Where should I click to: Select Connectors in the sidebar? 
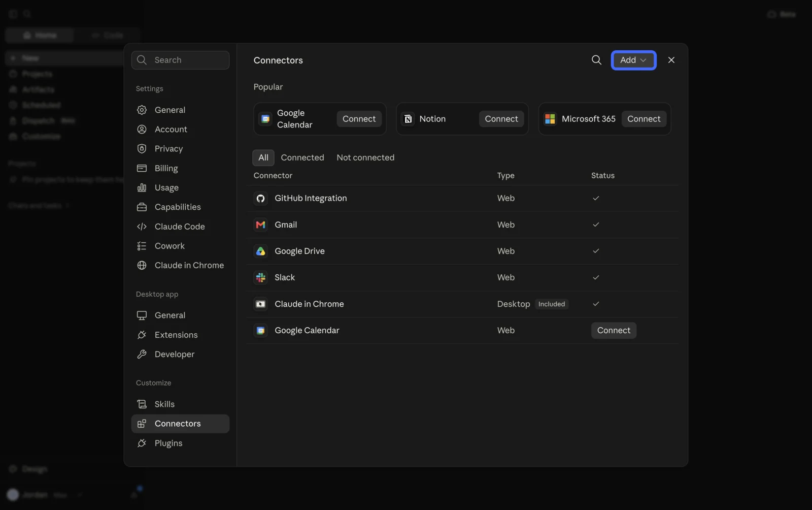click(180, 424)
